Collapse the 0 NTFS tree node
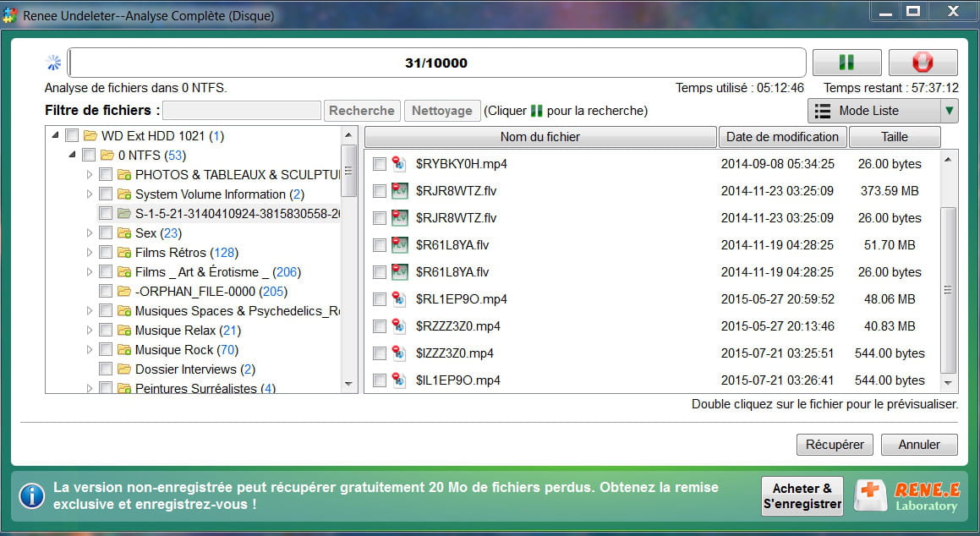980x536 pixels. click(x=73, y=156)
